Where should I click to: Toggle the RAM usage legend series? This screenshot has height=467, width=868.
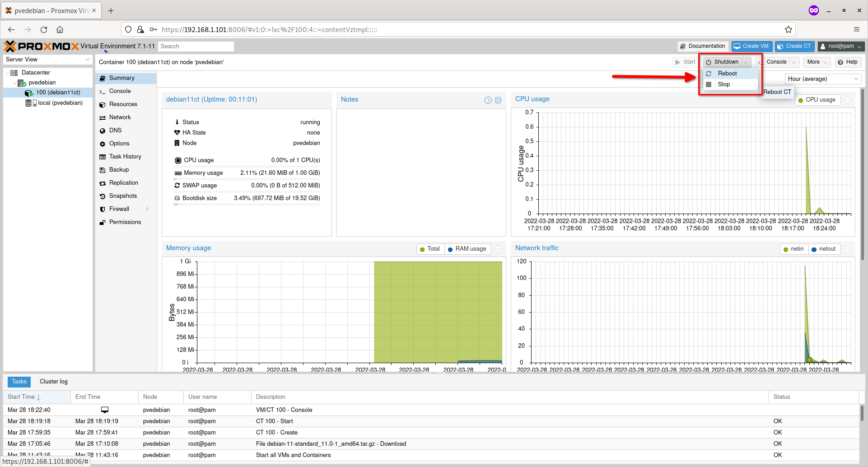click(467, 249)
